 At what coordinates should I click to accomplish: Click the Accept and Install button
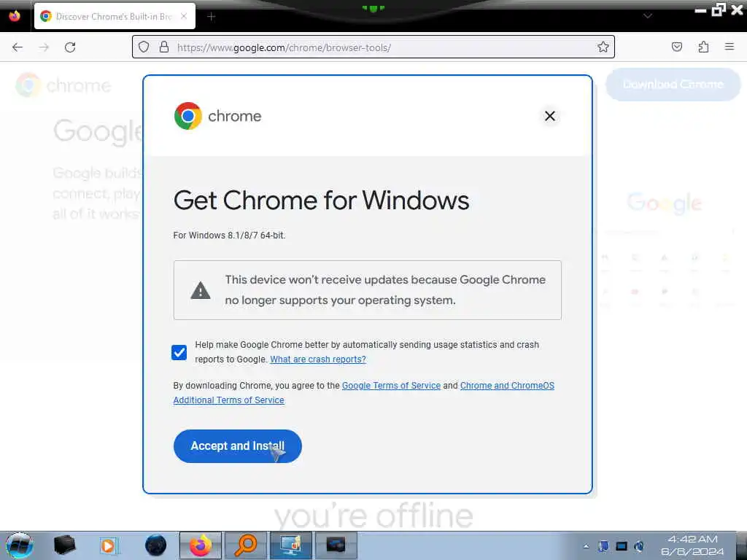(x=237, y=446)
